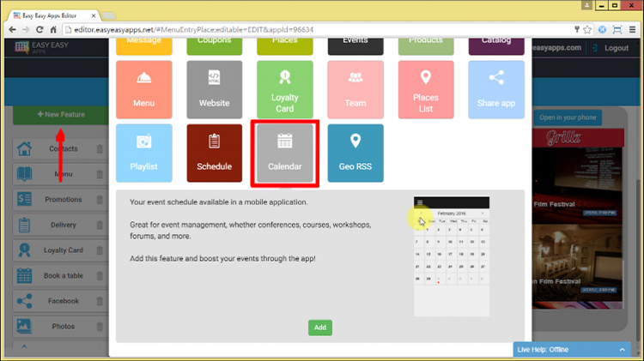Open the Contacts sidebar entry

pyautogui.click(x=60, y=148)
